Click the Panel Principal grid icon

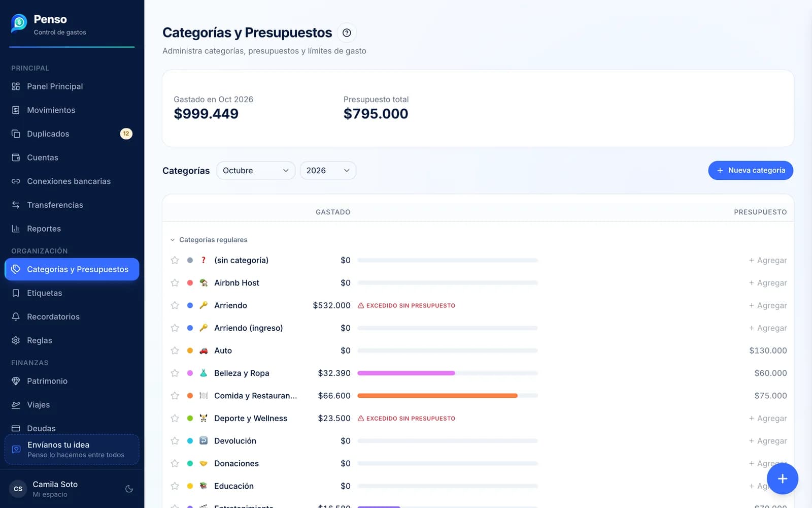point(16,86)
